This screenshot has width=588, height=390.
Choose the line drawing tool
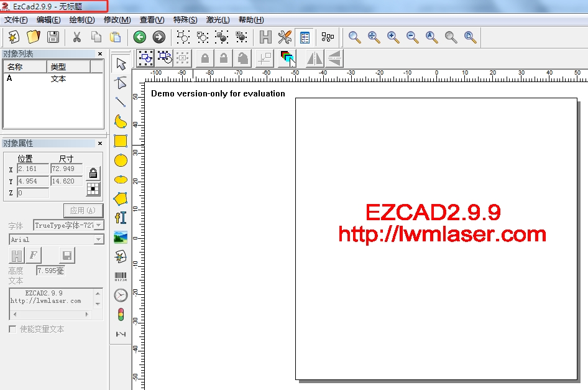(x=121, y=102)
